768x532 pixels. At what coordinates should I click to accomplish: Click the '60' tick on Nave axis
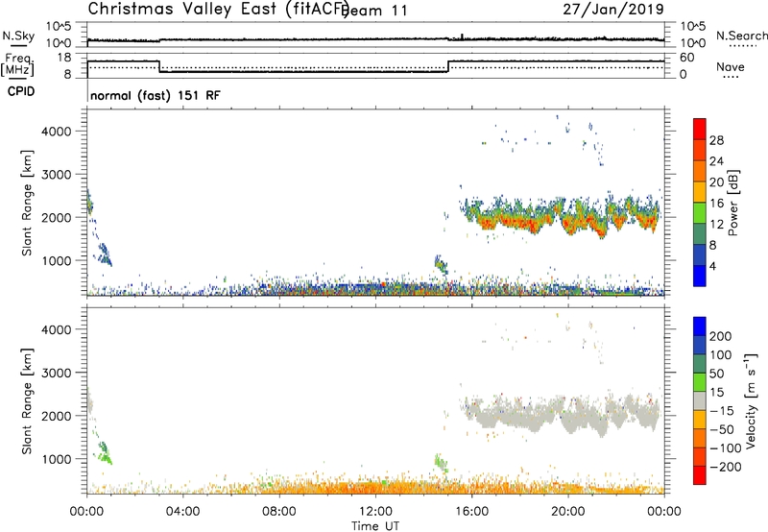click(x=687, y=58)
